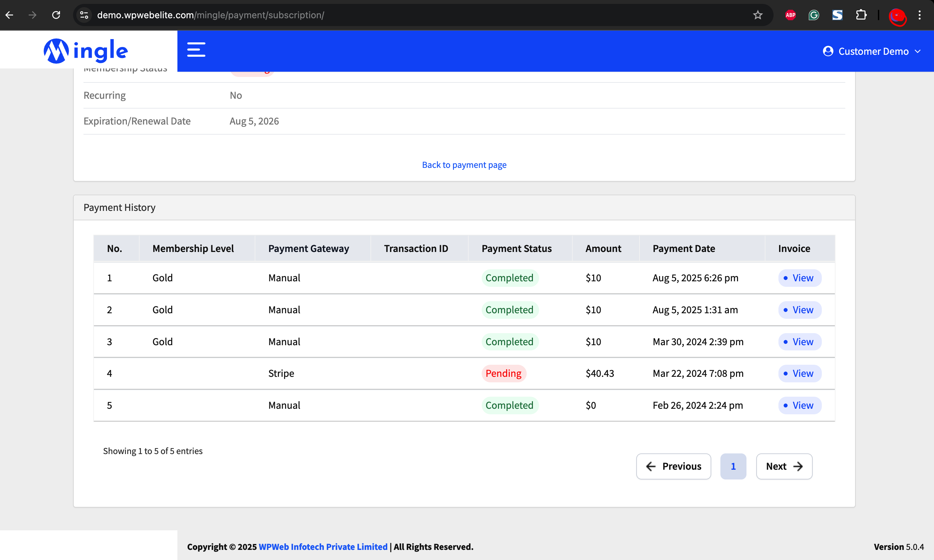The height and width of the screenshot is (560, 934).
Task: Go to Previous page of payment history
Action: (673, 466)
